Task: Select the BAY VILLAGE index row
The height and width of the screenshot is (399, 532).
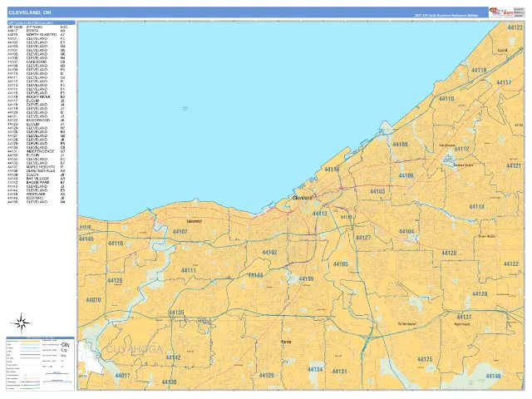Action: tap(36, 179)
